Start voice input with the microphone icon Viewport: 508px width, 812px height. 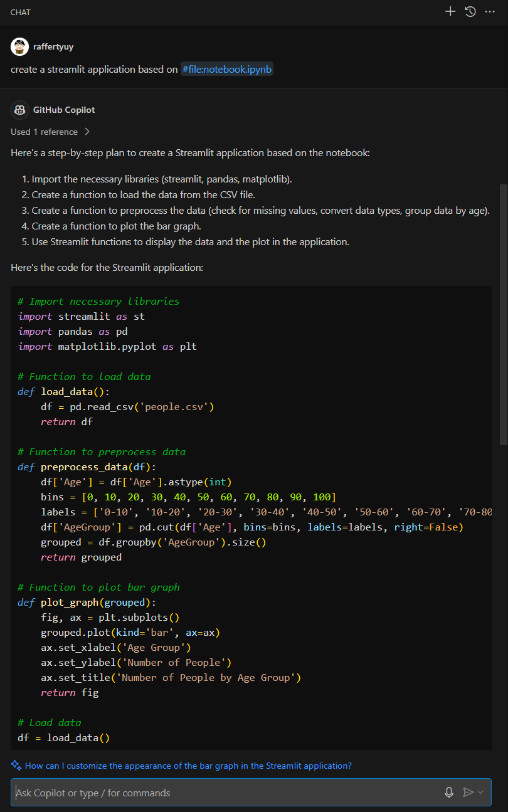449,793
